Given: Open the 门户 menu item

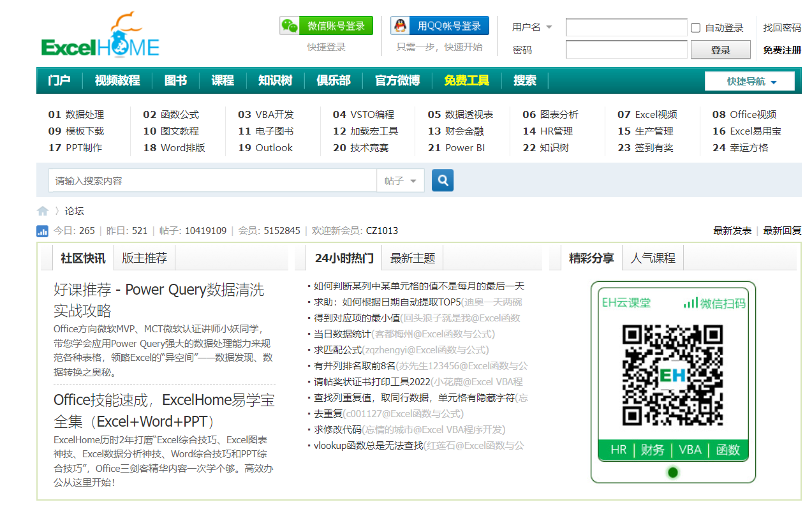Looking at the screenshot, I should coord(59,80).
